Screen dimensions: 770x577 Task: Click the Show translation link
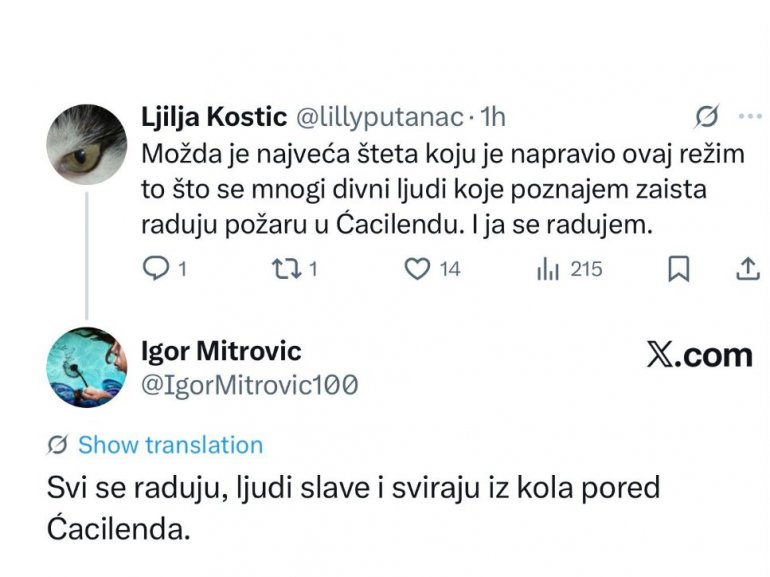(x=170, y=445)
